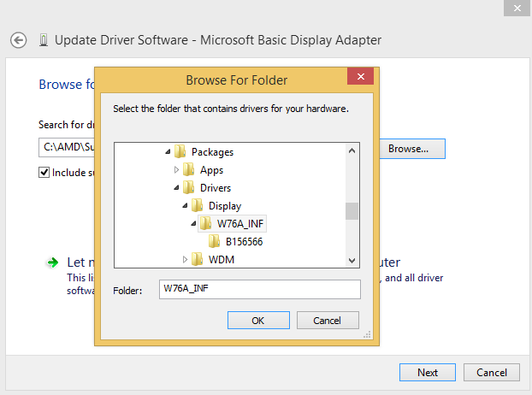The image size is (532, 395).
Task: Click the WDM folder icon
Action: [x=197, y=259]
